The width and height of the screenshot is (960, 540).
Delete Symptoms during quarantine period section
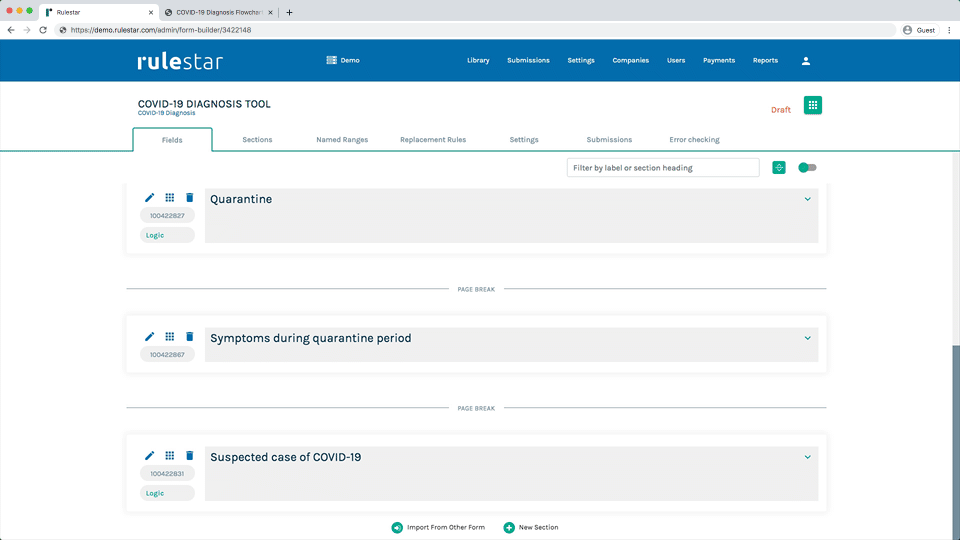190,336
